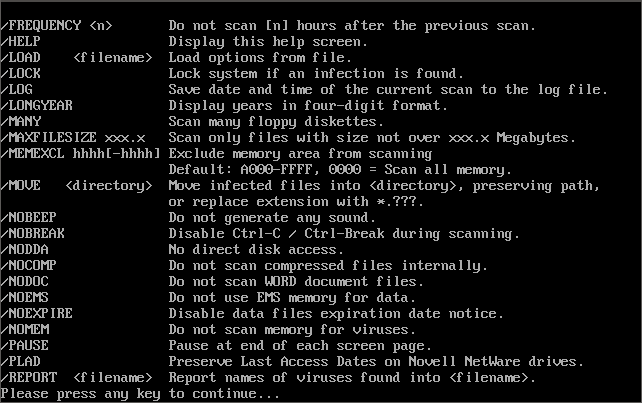Click the /MAXFILESIZE xxx.x option
Viewport: 642px width, 403px height.
[74, 137]
